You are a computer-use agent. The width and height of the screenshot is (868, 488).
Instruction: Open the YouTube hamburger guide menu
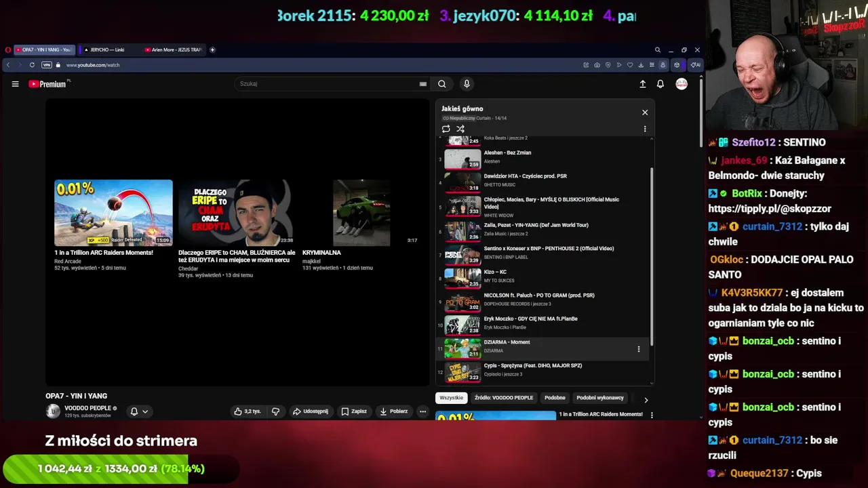tap(15, 84)
